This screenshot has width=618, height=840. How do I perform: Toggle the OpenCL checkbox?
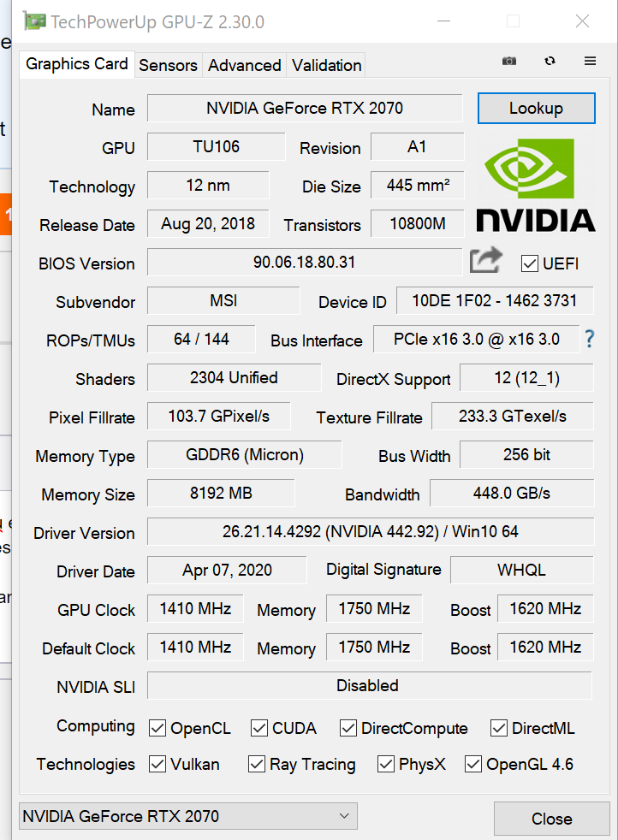tap(157, 728)
